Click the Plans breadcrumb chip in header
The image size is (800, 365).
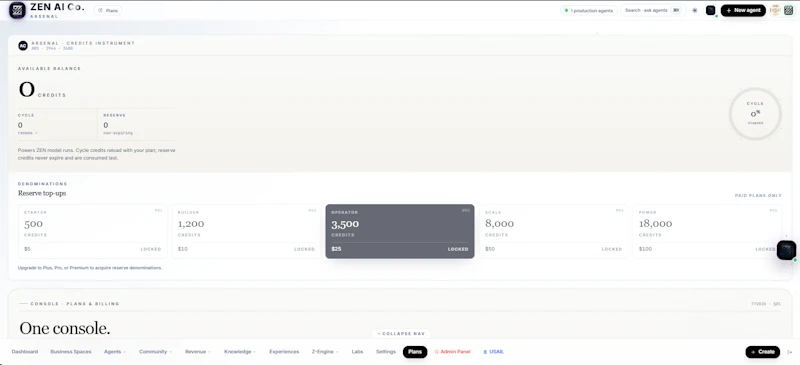pos(108,10)
